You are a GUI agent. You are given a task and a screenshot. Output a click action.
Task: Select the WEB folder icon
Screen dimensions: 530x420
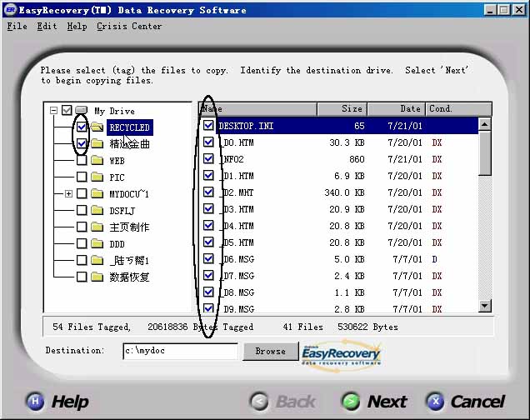[97, 160]
